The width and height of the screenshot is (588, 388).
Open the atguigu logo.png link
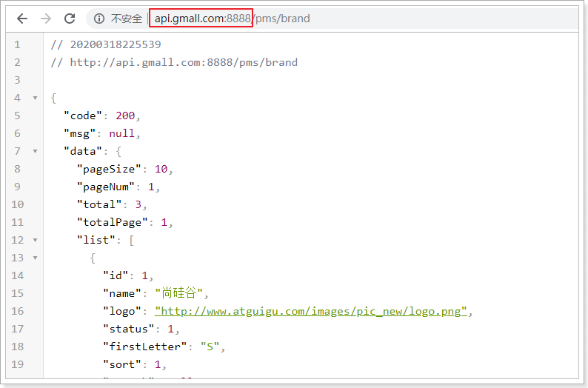pyautogui.click(x=311, y=311)
